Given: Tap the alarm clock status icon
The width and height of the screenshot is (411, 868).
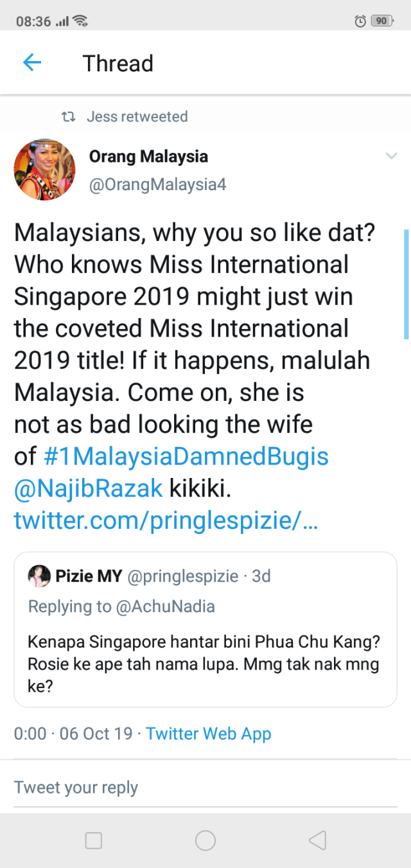Looking at the screenshot, I should (x=360, y=21).
